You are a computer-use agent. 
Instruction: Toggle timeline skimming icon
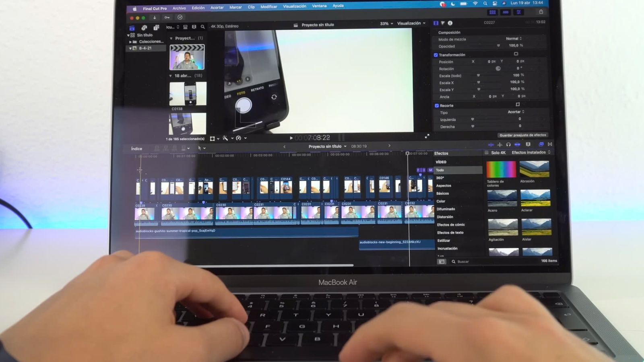[491, 144]
